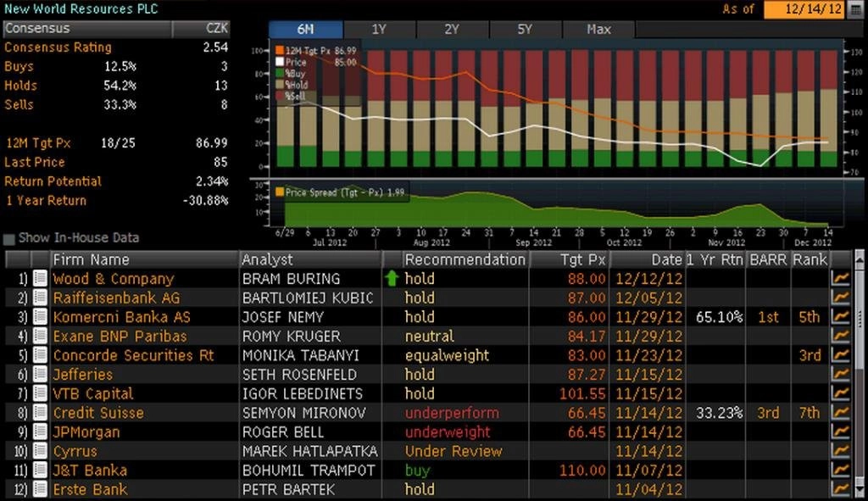Select analyst name SETH ROSENFELD
The image size is (868, 501).
tap(299, 374)
